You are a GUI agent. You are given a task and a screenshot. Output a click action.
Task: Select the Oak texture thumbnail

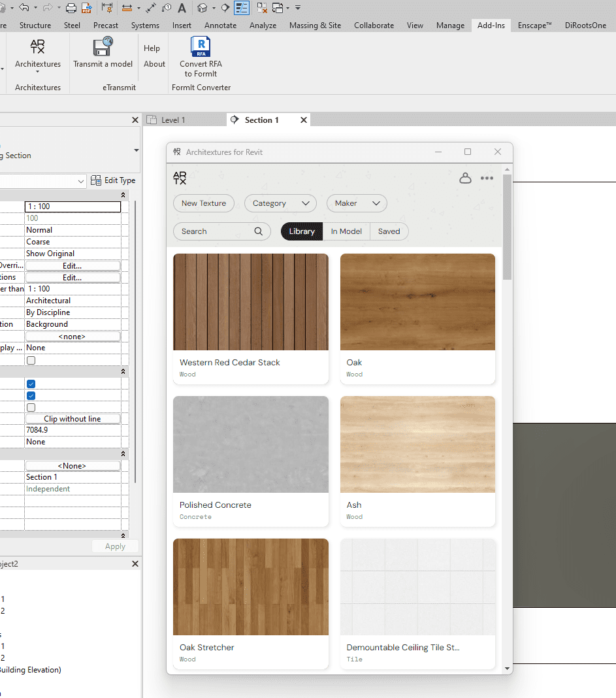417,302
